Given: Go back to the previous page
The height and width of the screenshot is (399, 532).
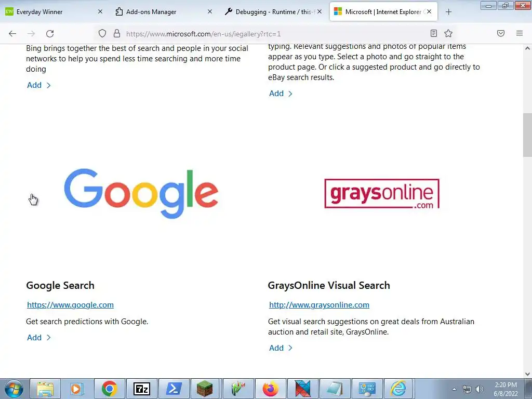Looking at the screenshot, I should coord(12,34).
